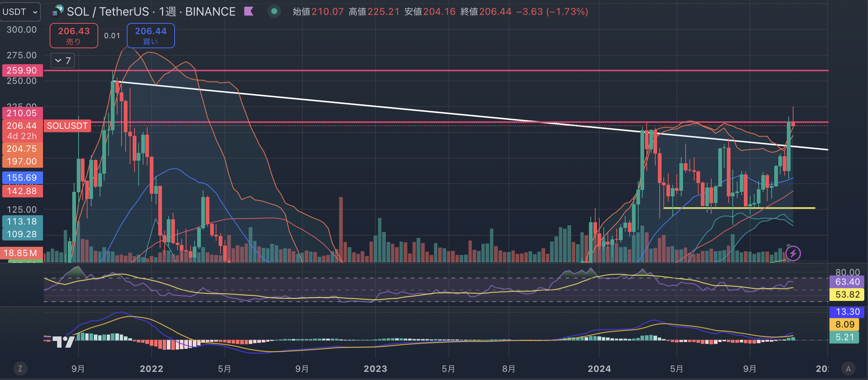Viewport: 868px width, 380px height.
Task: Click the 高値 225.21 high value
Action: 374,12
